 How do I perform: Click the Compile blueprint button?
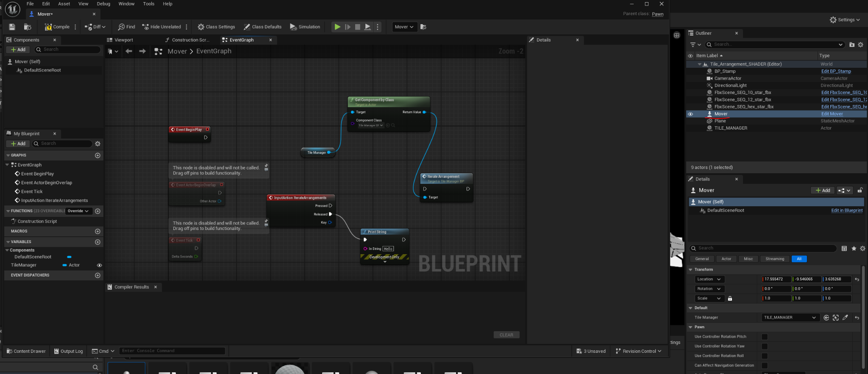coord(57,27)
